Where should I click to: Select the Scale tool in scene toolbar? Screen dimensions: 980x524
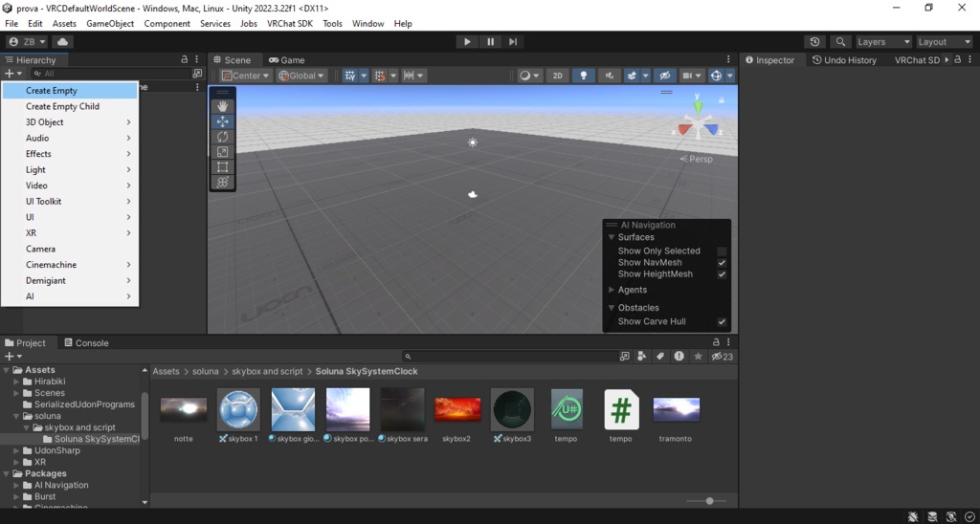222,152
